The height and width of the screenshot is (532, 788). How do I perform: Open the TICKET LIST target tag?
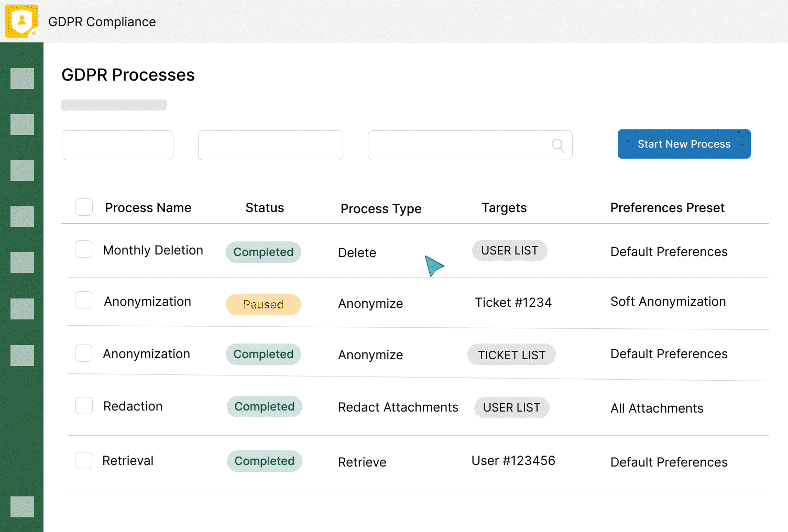point(511,355)
